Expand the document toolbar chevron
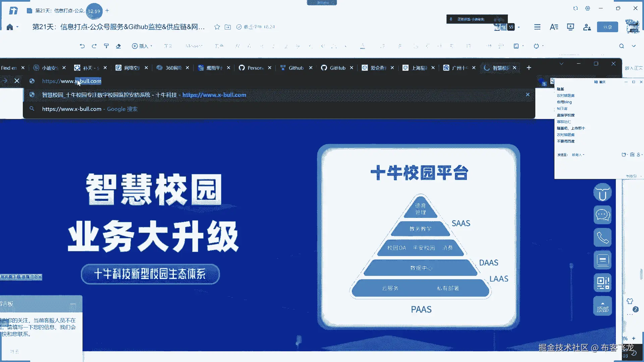The image size is (644, 362). [x=634, y=46]
